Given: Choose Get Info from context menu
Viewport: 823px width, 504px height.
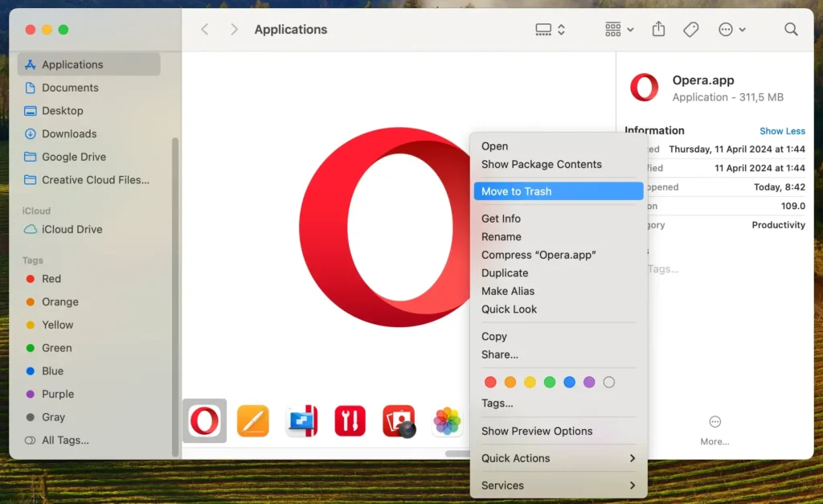Looking at the screenshot, I should pyautogui.click(x=559, y=219).
